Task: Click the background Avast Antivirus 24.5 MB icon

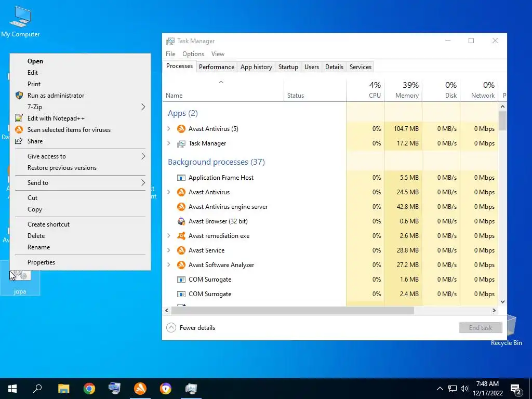Action: (181, 192)
